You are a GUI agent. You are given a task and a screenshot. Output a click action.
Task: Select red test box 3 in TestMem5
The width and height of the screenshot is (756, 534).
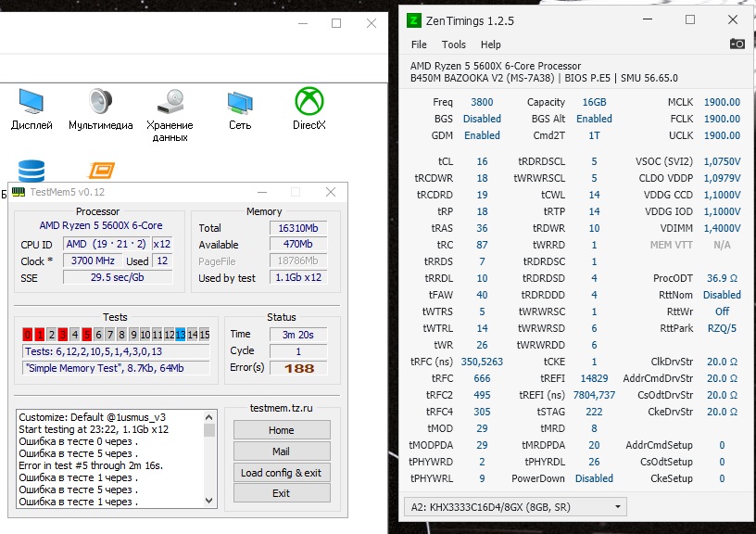click(x=63, y=335)
